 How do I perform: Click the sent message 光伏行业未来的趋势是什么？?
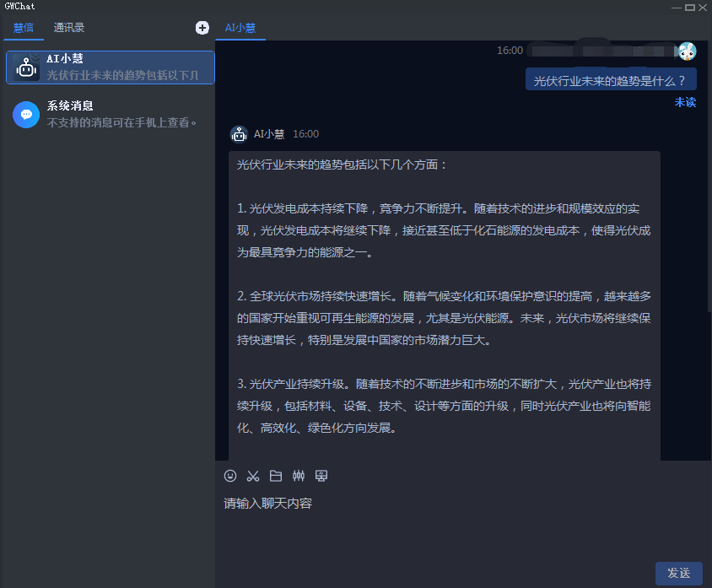(x=611, y=79)
